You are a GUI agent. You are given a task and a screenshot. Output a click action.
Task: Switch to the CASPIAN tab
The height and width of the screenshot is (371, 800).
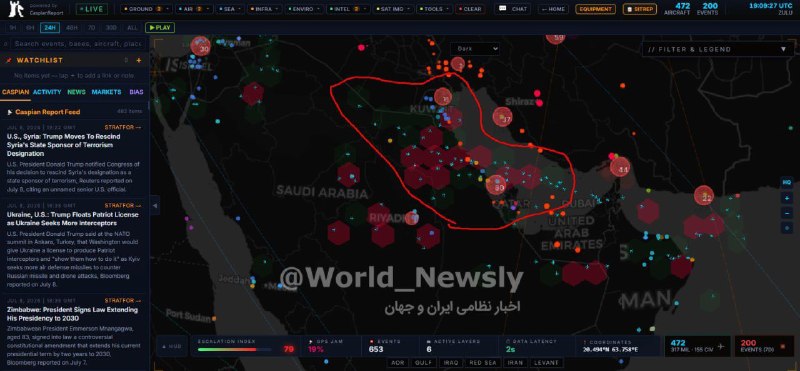pyautogui.click(x=15, y=92)
